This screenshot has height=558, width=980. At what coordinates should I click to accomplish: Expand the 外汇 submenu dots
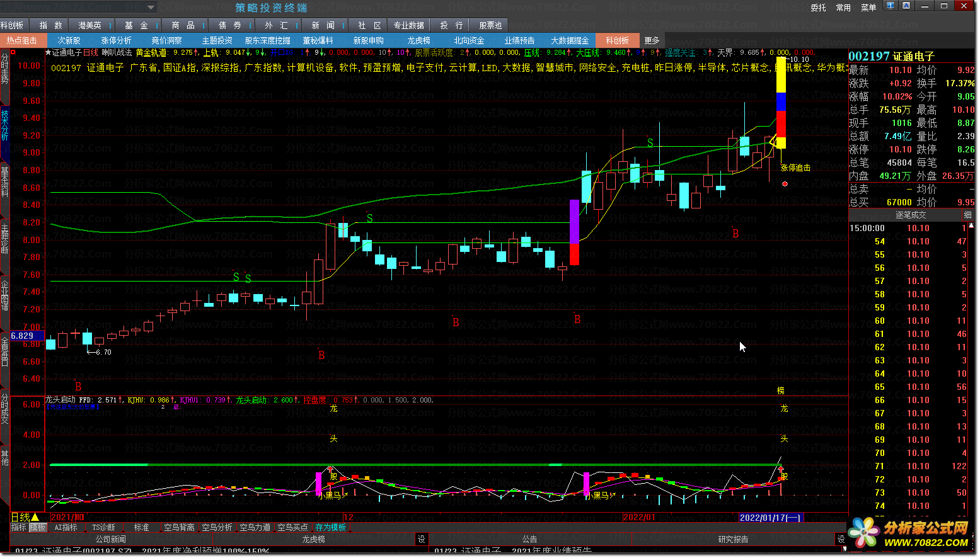(297, 25)
